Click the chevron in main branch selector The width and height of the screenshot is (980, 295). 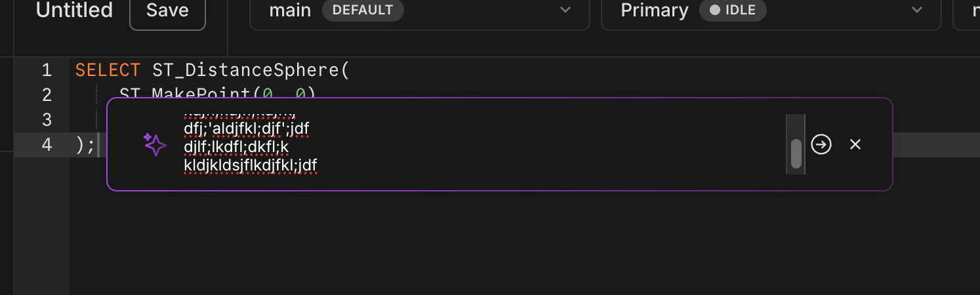565,10
